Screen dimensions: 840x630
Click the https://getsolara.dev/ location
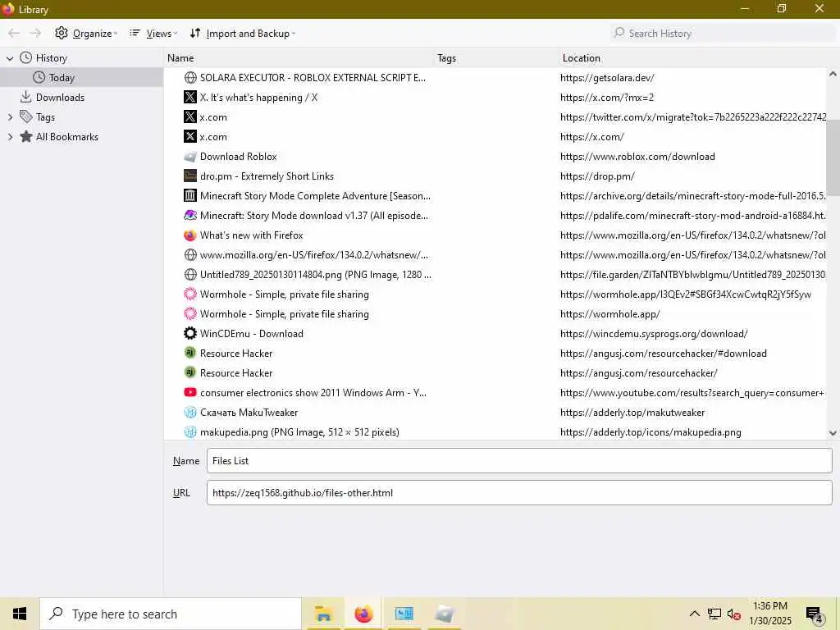(607, 78)
